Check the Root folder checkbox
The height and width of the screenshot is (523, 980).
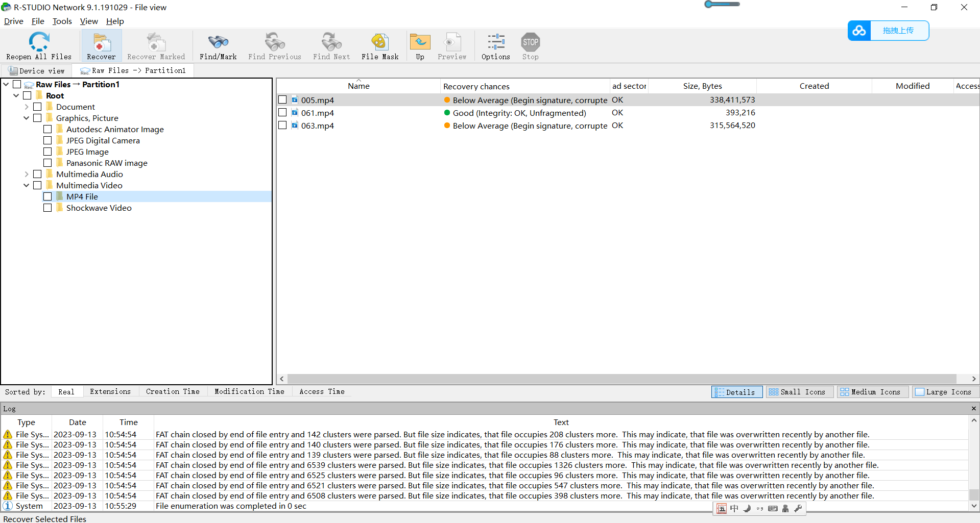[x=27, y=95]
